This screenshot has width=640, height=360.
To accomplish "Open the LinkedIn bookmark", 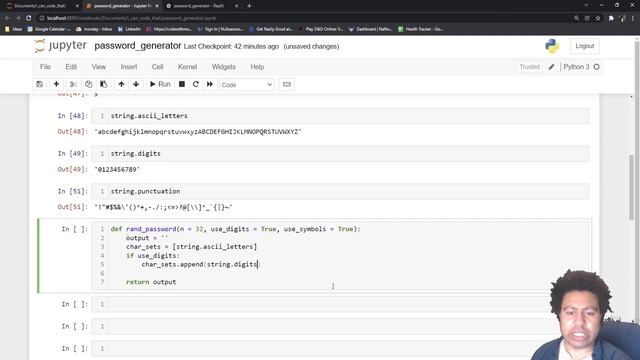I will point(129,29).
